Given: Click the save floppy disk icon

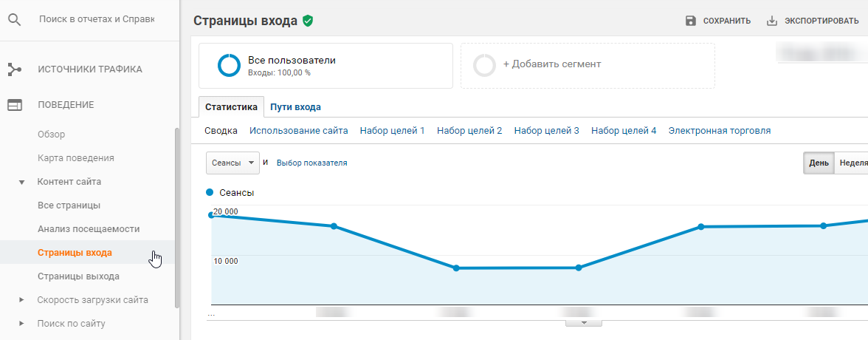Looking at the screenshot, I should (691, 21).
